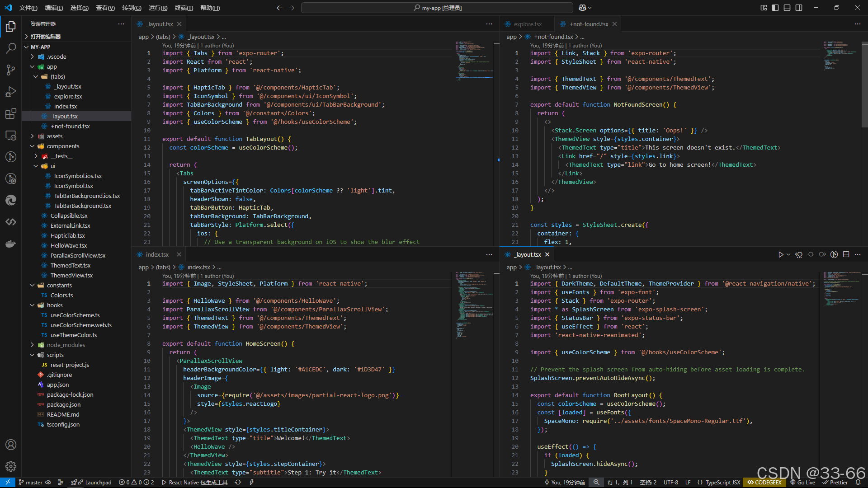Image resolution: width=868 pixels, height=488 pixels.
Task: Open Run and Debug view
Action: coord(11,92)
